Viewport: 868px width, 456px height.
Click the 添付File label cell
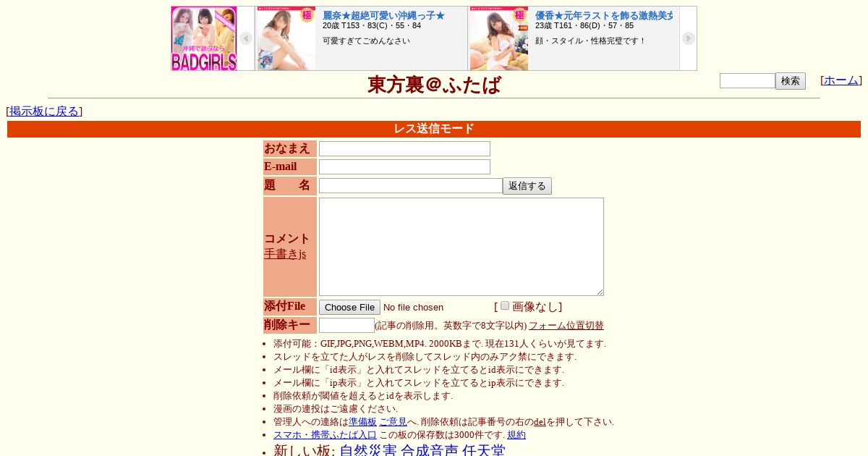coord(290,307)
